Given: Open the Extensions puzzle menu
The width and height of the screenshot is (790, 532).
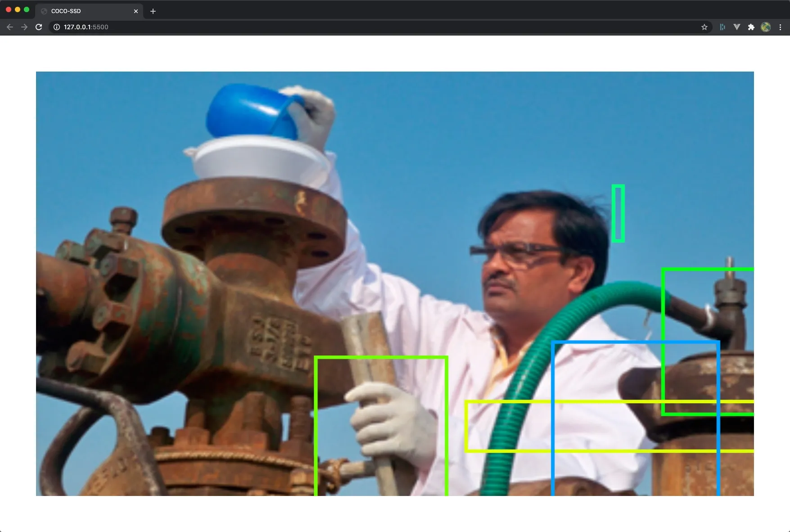Looking at the screenshot, I should tap(751, 27).
